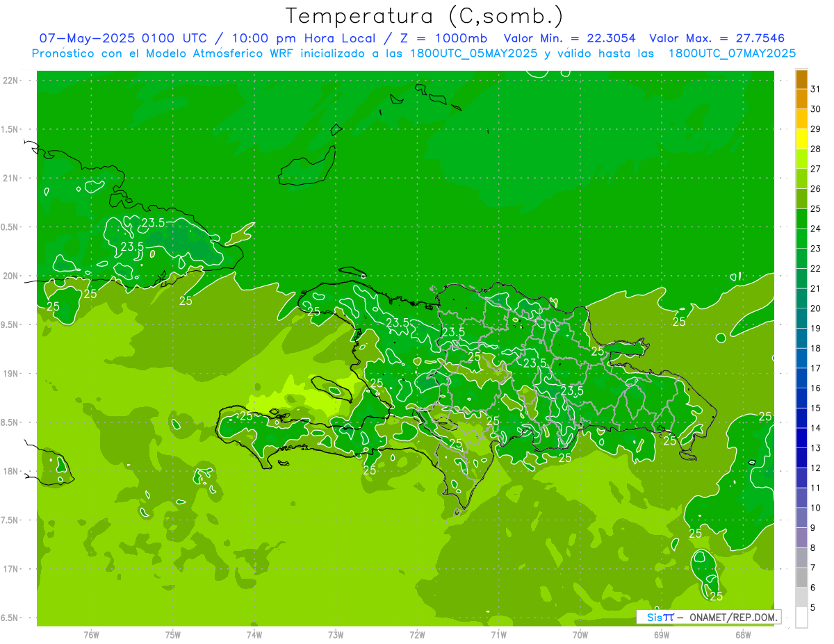This screenshot has width=834, height=644.
Task: Click the "72W" longitude axis label
Action: pyautogui.click(x=417, y=634)
